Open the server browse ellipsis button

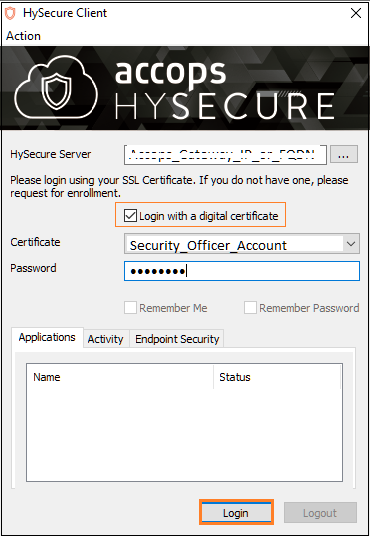tap(344, 155)
